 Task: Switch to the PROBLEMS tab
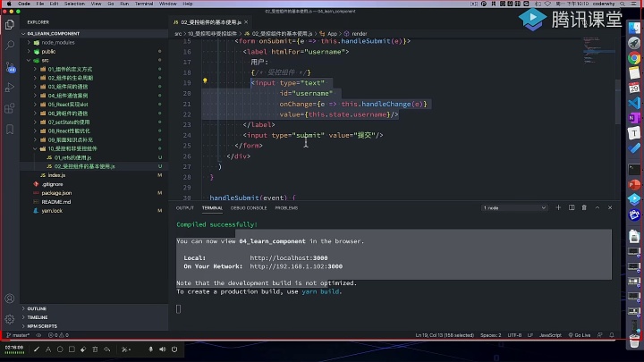[286, 208]
